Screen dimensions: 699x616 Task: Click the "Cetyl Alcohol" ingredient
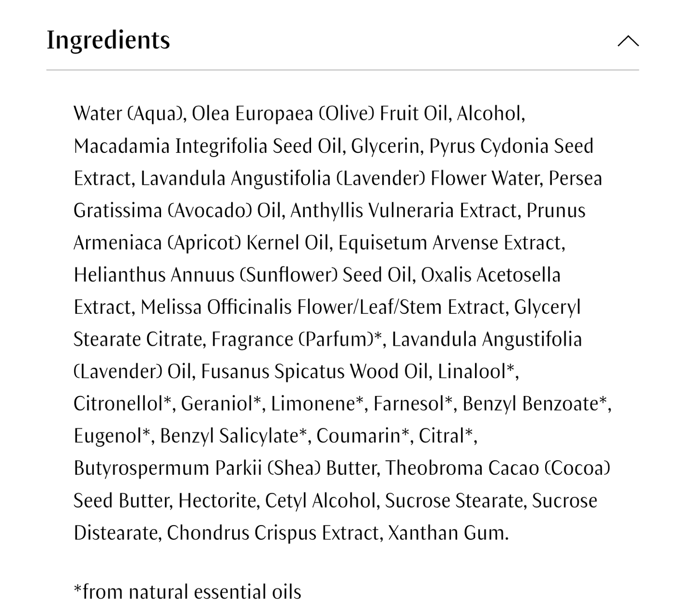point(321,501)
